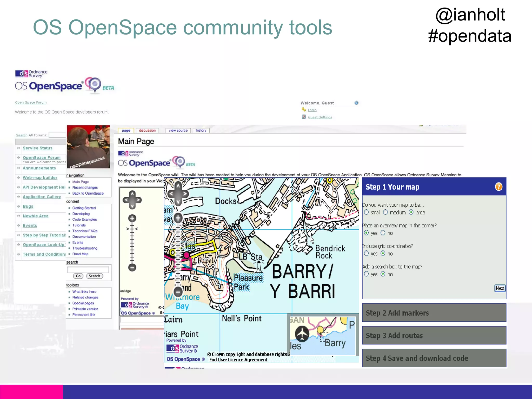The width and height of the screenshot is (532, 399).
Task: Click the pink marker on the Barry map
Action: pyautogui.click(x=186, y=255)
